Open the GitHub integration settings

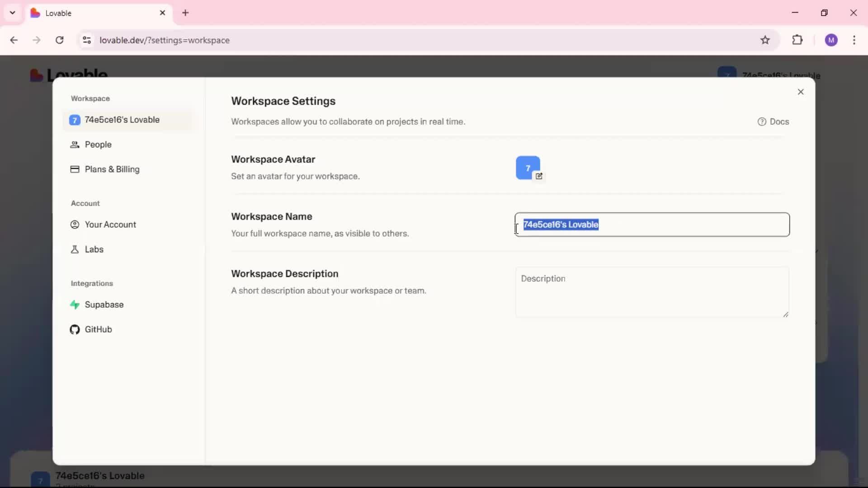128,329
